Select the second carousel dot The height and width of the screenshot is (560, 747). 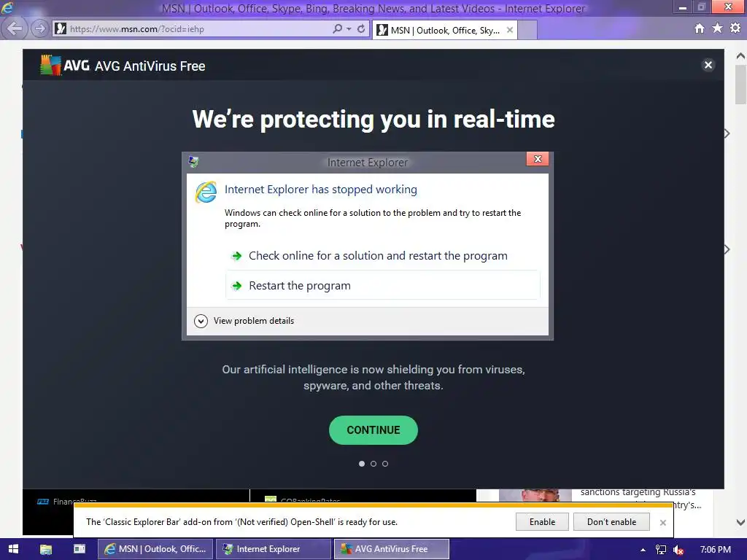(x=373, y=463)
